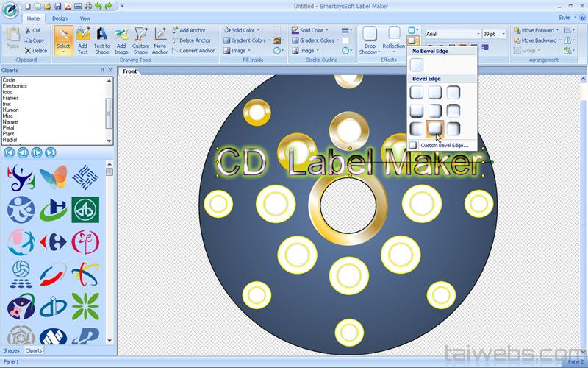Select the Add Text tool
The width and height of the screenshot is (588, 368).
[x=82, y=40]
